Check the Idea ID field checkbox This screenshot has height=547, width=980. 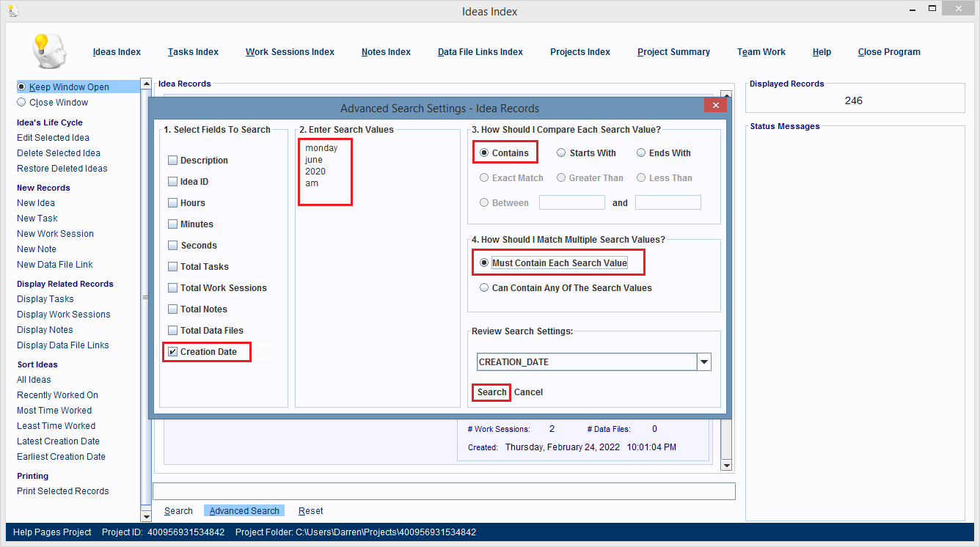(173, 182)
